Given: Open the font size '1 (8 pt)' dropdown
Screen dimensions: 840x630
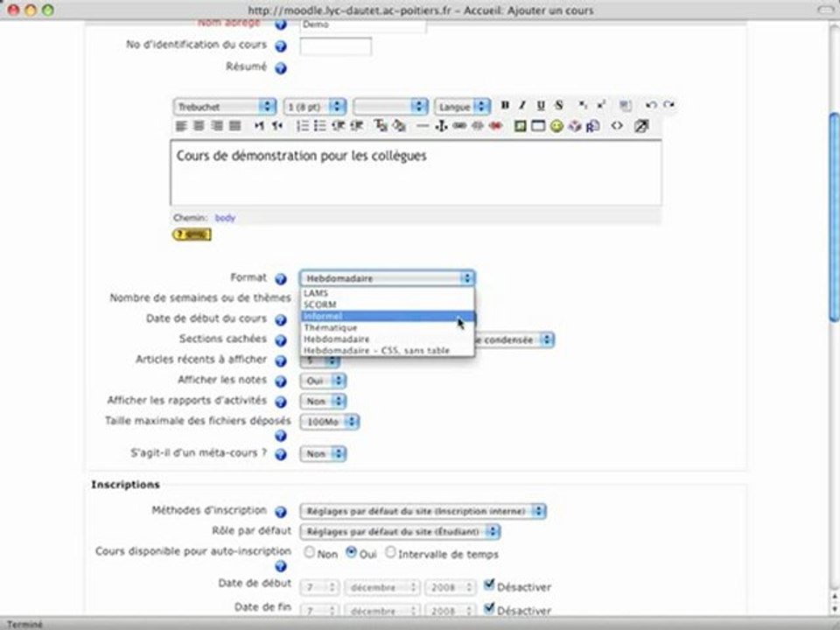Looking at the screenshot, I should click(x=314, y=107).
